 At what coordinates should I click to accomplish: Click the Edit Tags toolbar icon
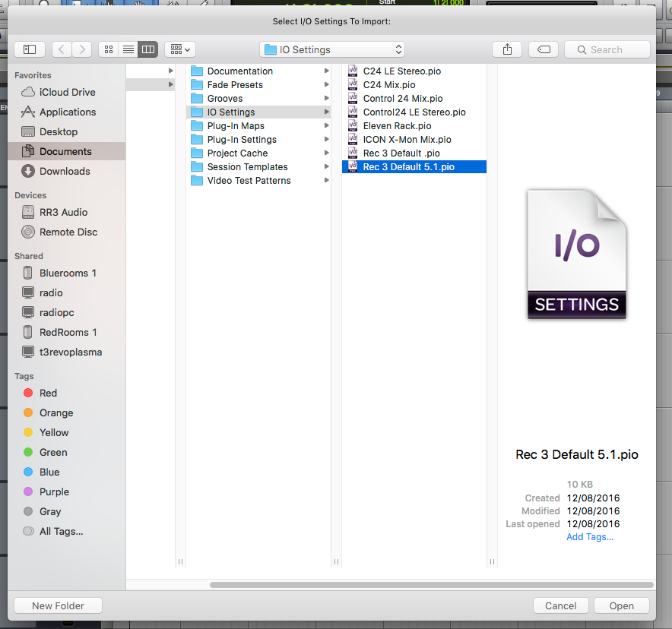(544, 49)
